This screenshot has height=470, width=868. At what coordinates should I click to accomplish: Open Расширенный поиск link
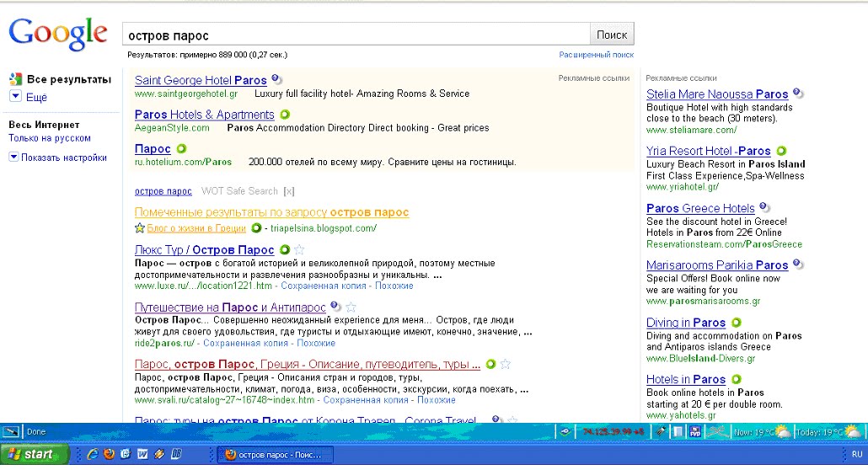596,55
